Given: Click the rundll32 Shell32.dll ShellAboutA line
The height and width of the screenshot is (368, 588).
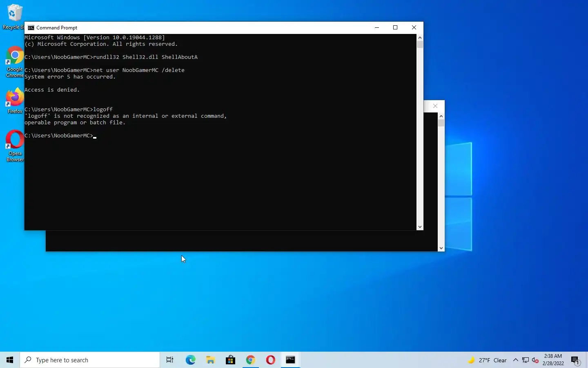Looking at the screenshot, I should click(x=111, y=57).
